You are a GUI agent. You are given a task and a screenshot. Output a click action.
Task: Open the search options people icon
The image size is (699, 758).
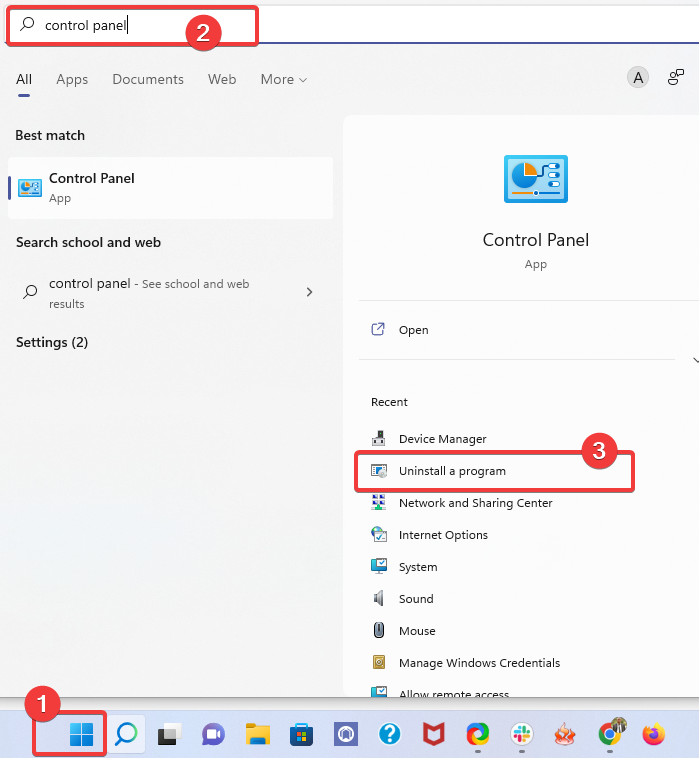click(x=676, y=77)
